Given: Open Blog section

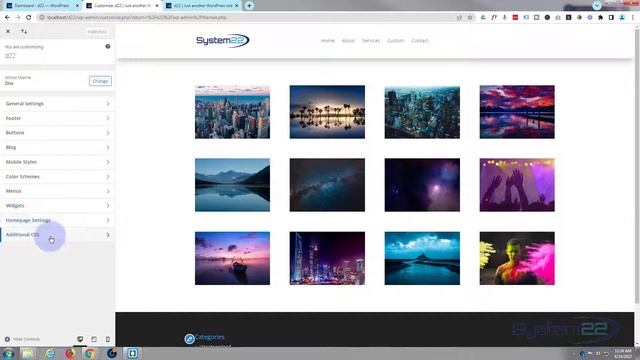Looking at the screenshot, I should tap(58, 147).
